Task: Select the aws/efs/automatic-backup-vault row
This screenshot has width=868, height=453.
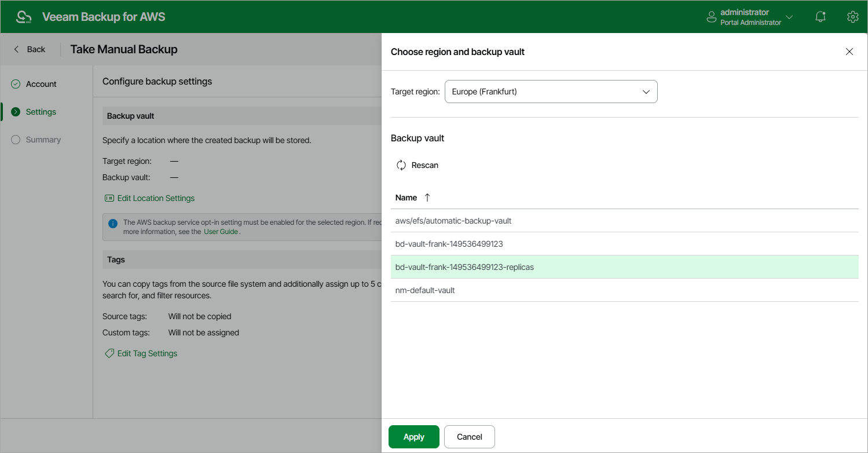Action: (x=624, y=221)
